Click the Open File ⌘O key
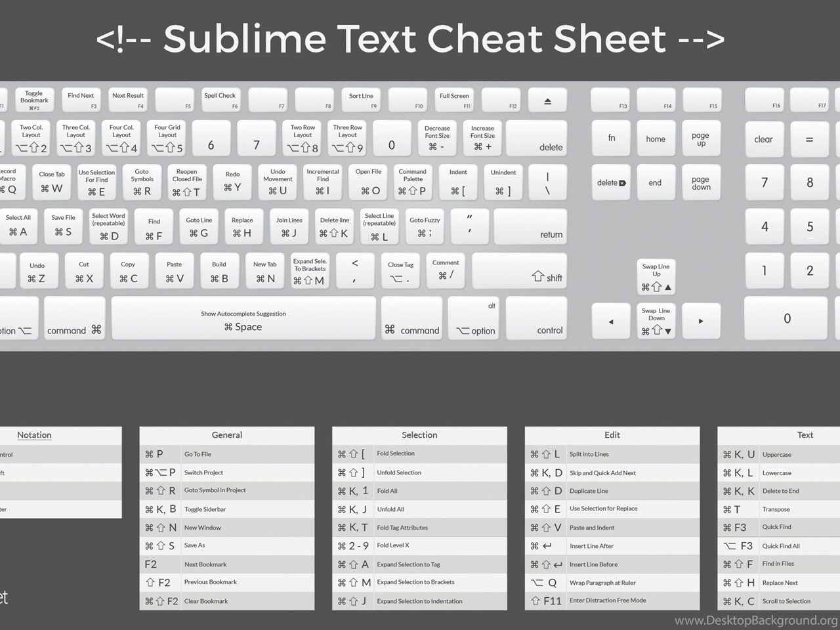Screen dimensions: 840x630 coord(368,182)
